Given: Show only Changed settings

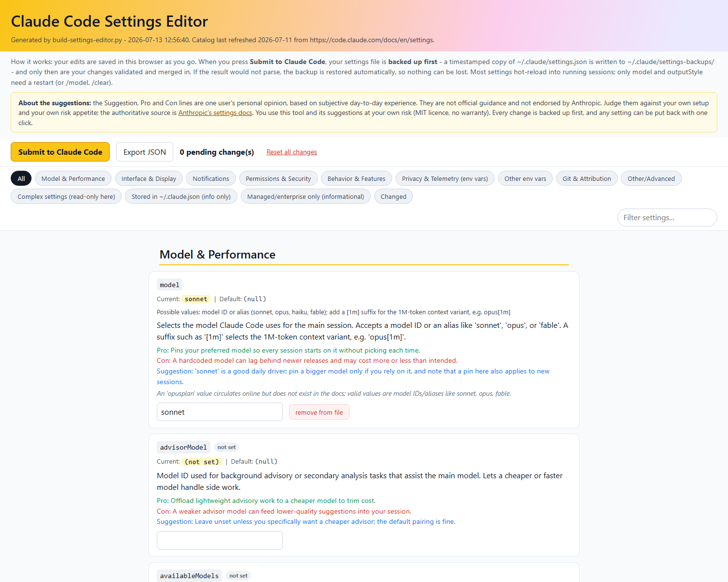Looking at the screenshot, I should click(x=394, y=196).
